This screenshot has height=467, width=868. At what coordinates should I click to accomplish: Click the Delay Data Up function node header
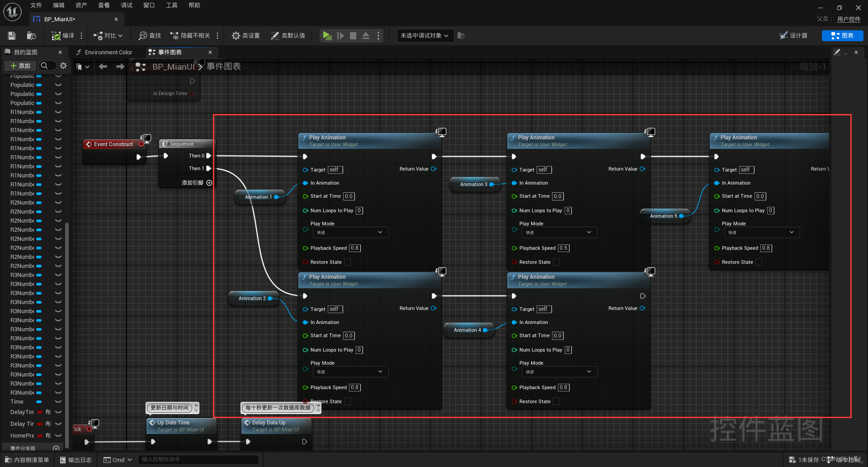tap(277, 425)
